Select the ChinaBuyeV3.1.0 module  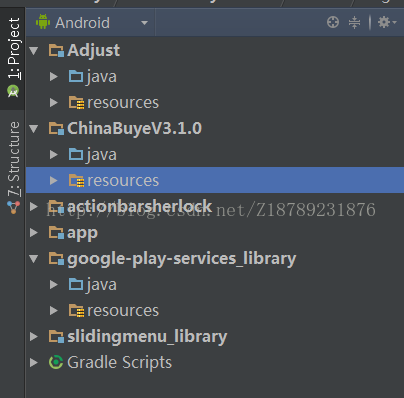(x=134, y=128)
